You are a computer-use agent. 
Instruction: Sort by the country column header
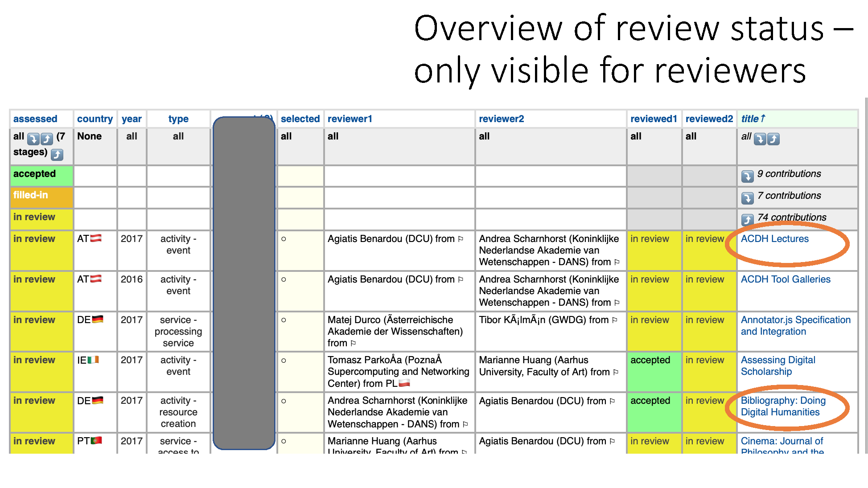[x=95, y=119]
